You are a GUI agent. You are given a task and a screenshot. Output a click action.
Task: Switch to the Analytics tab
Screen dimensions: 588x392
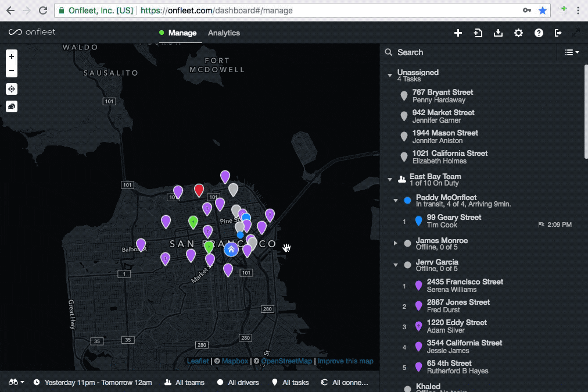point(224,33)
